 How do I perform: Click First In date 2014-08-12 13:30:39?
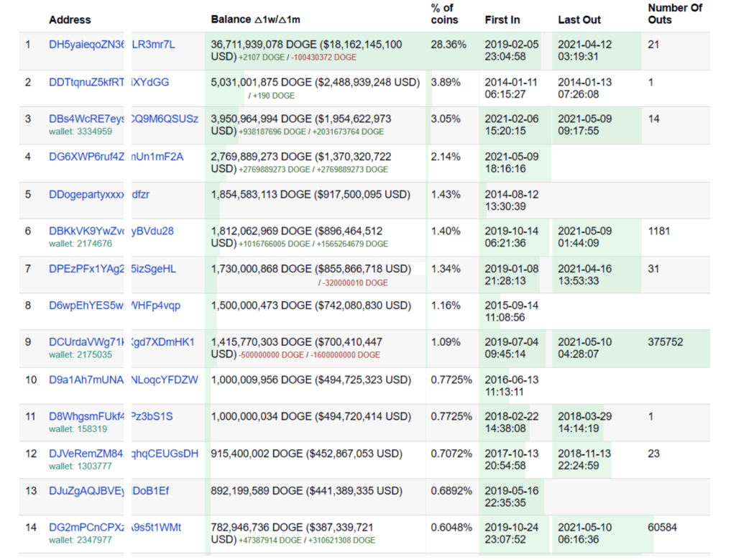tap(512, 201)
